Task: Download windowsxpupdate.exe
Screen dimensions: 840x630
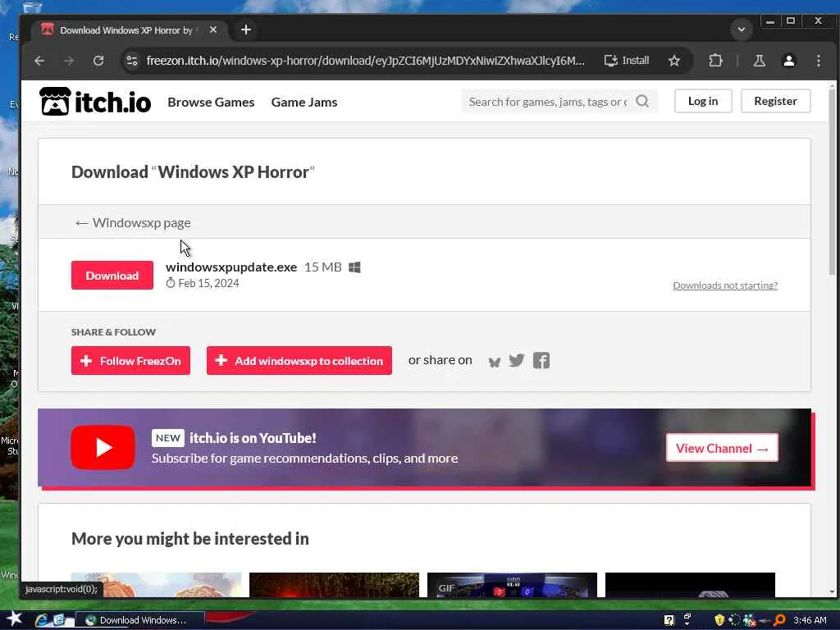Action: coord(112,276)
